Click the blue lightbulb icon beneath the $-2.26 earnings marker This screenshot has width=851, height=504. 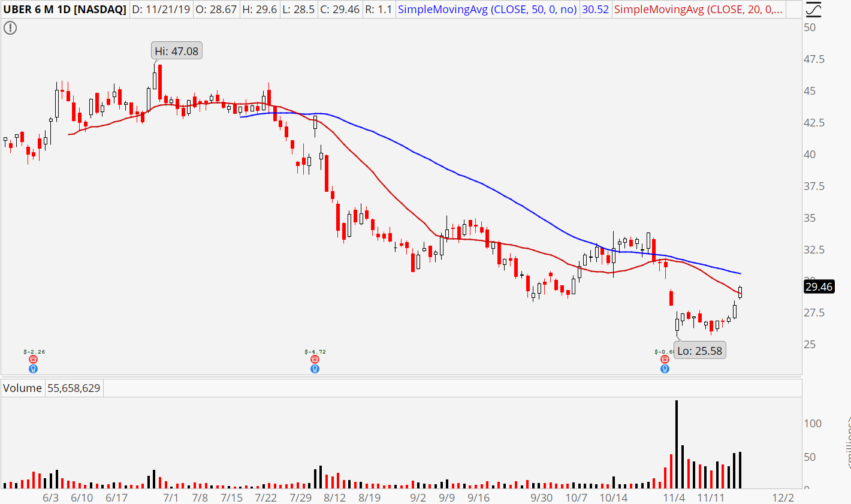click(x=34, y=369)
